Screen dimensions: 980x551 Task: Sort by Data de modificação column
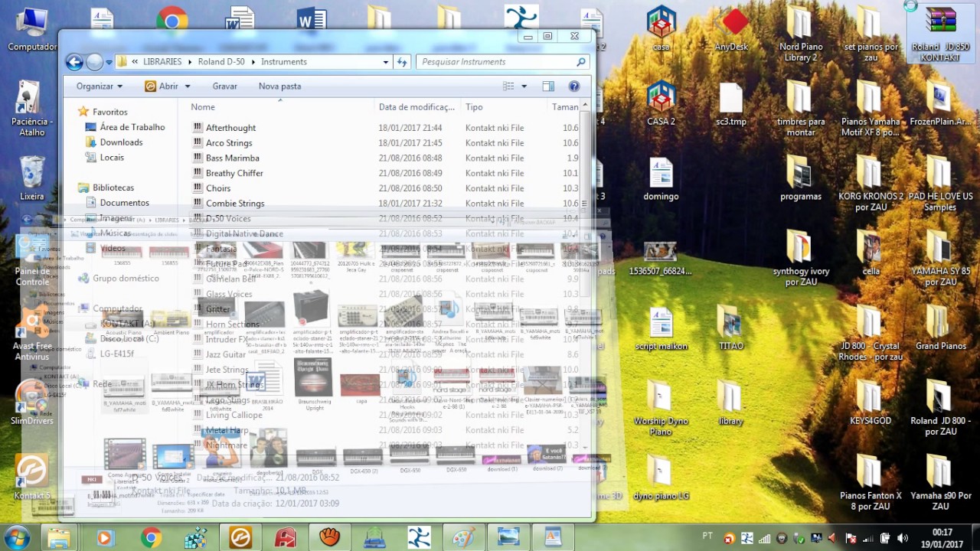click(417, 107)
